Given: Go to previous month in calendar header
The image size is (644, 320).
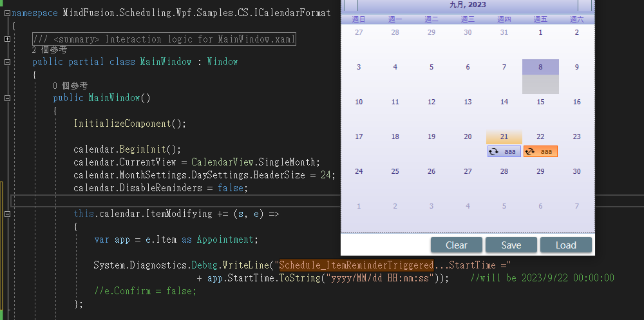Looking at the screenshot, I should click(x=351, y=5).
